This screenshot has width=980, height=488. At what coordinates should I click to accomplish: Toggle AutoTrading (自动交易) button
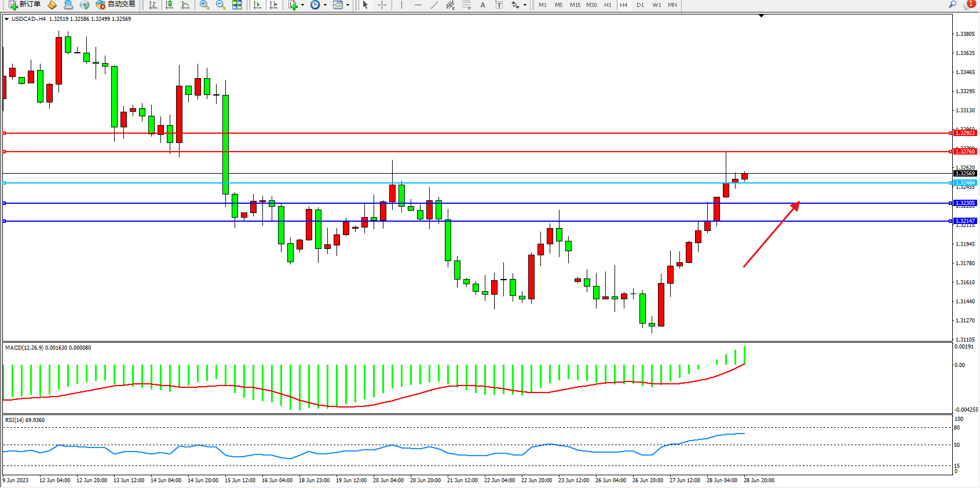click(116, 5)
